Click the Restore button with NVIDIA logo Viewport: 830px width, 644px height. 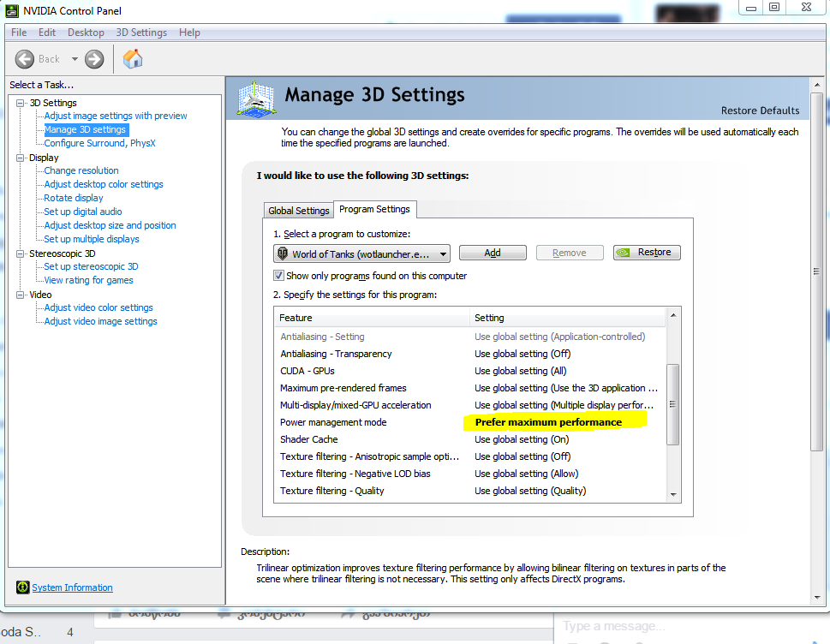(647, 253)
